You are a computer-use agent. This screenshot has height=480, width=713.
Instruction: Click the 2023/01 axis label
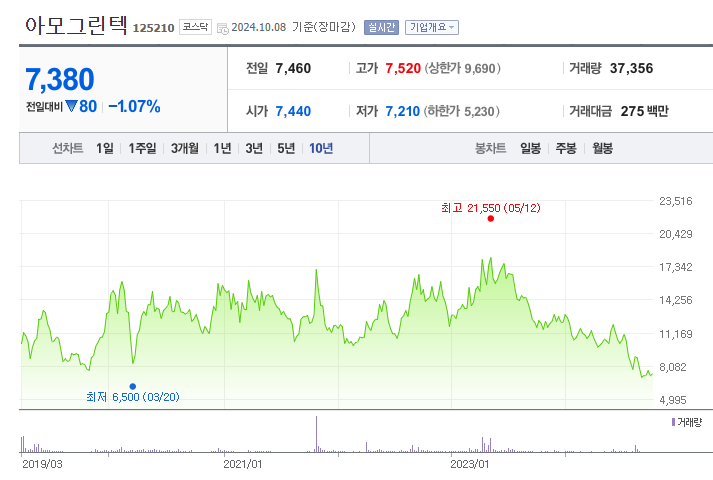point(470,464)
